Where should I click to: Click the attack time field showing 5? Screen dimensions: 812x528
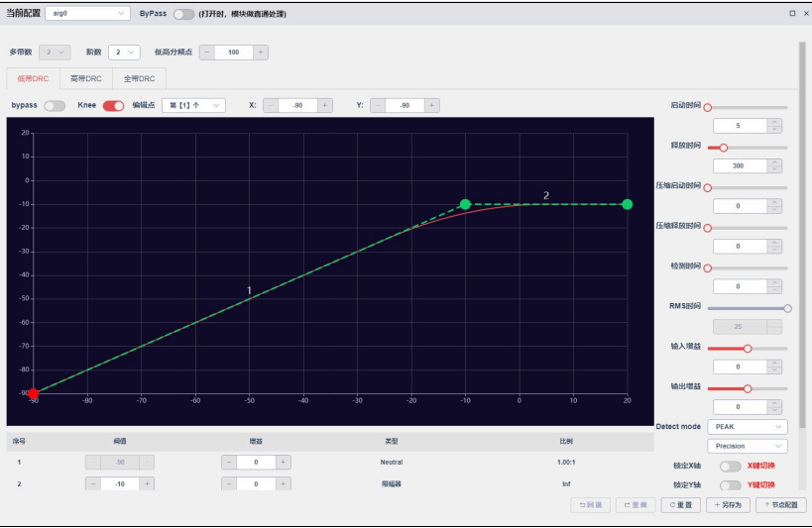point(740,126)
